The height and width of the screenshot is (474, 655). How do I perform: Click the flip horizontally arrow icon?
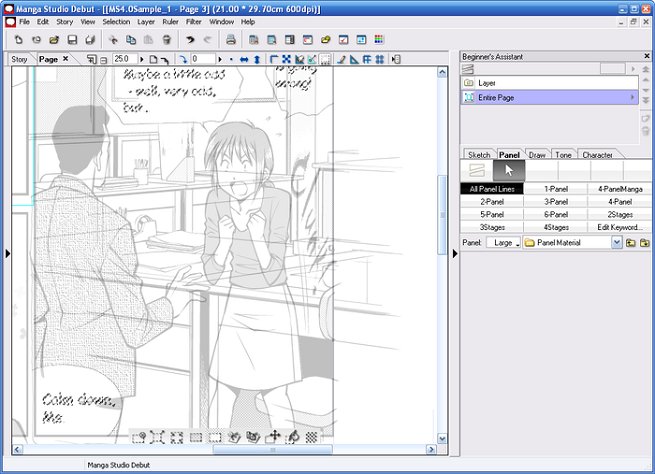tap(244, 59)
